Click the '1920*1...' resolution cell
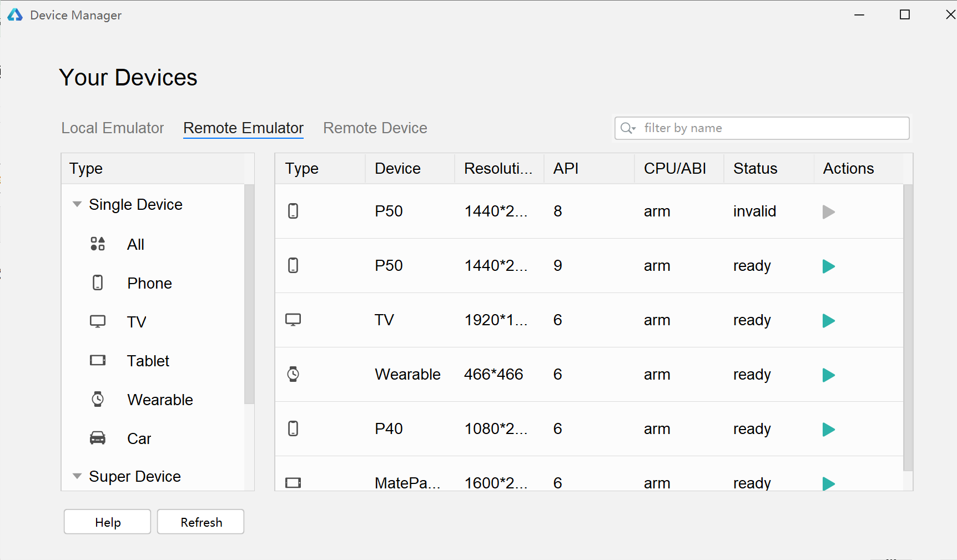The width and height of the screenshot is (957, 560). coord(496,320)
